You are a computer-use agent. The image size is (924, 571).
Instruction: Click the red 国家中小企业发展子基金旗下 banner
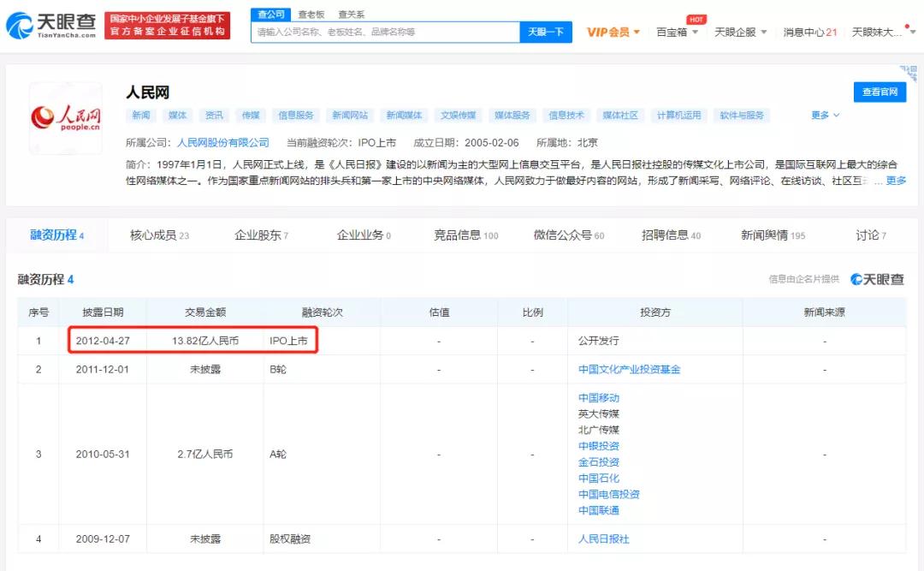tap(168, 24)
